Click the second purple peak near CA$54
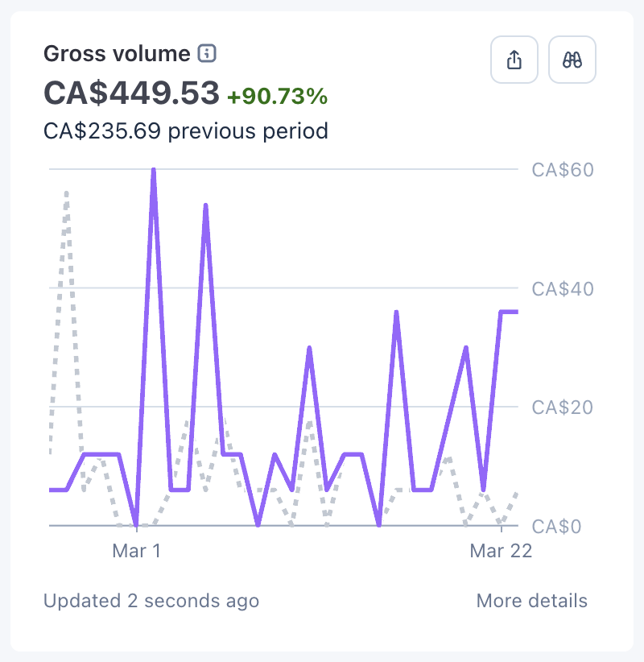The height and width of the screenshot is (662, 644). [206, 206]
